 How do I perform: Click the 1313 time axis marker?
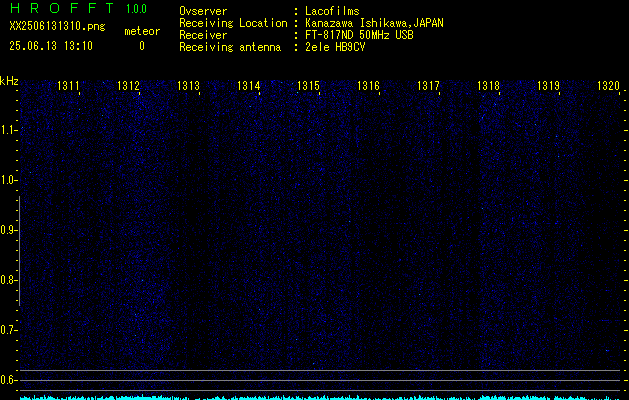188,85
